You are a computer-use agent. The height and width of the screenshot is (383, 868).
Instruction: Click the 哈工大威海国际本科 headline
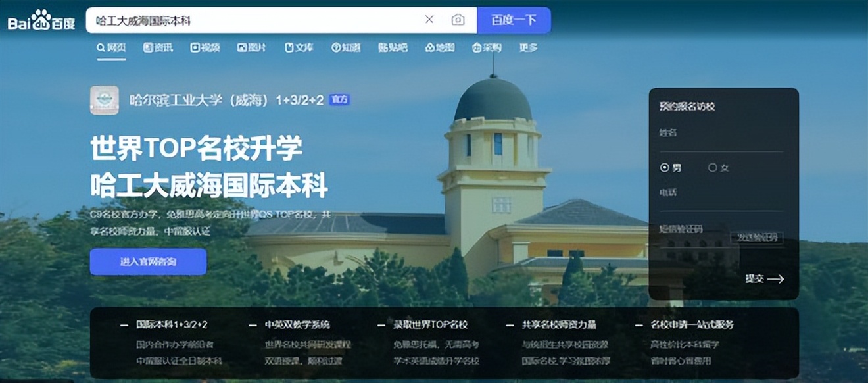(x=209, y=185)
